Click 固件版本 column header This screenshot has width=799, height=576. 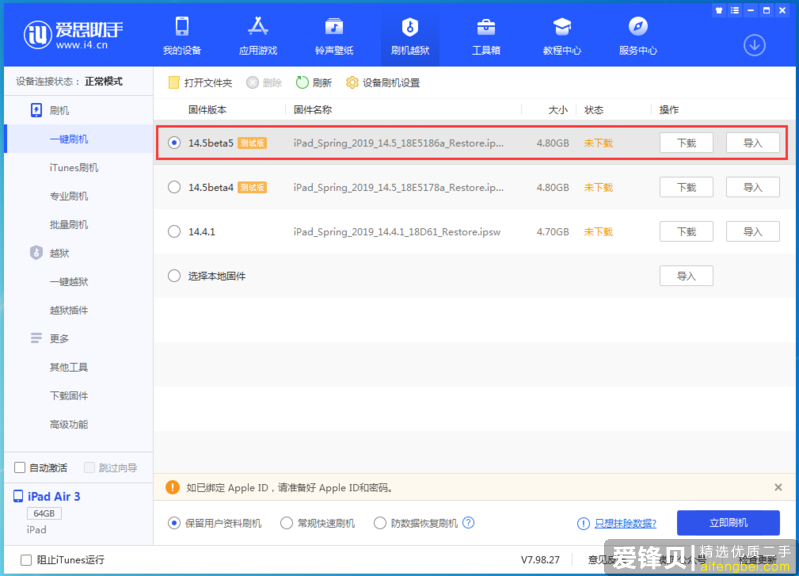(207, 110)
